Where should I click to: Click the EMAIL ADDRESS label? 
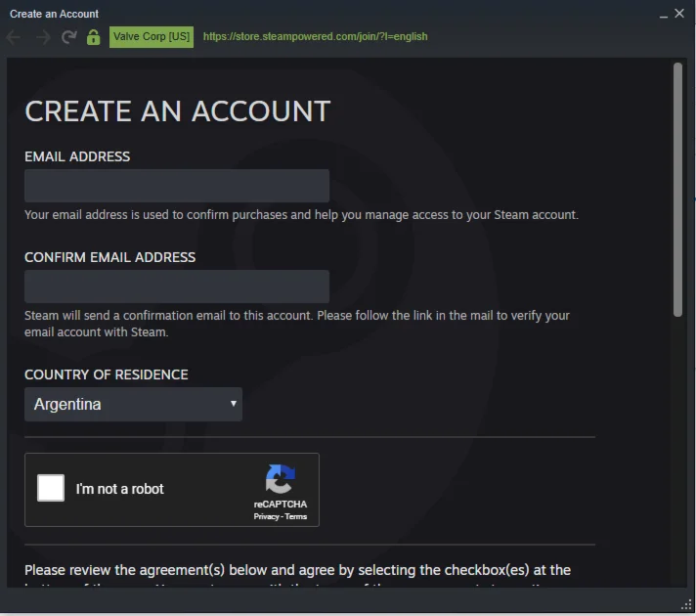[x=77, y=156]
